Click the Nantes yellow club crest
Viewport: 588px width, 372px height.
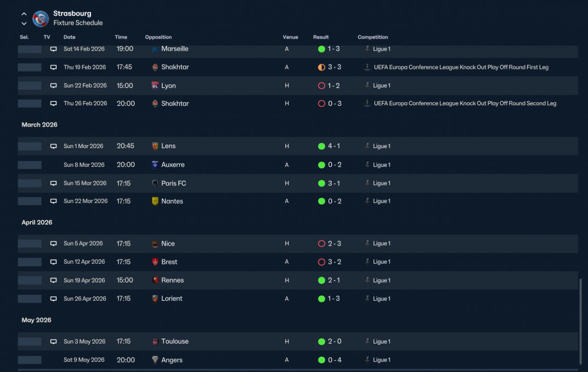click(155, 201)
